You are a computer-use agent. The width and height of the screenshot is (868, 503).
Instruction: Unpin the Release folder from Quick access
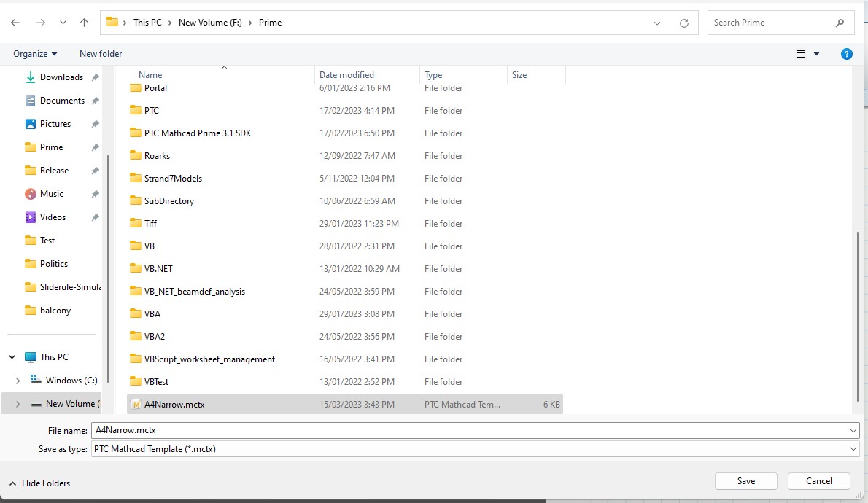pos(96,170)
